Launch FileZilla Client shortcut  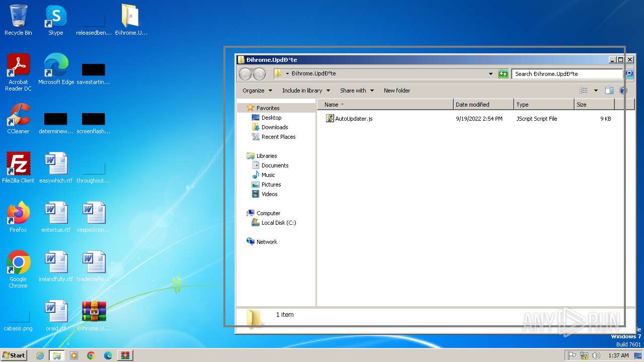[x=18, y=167]
